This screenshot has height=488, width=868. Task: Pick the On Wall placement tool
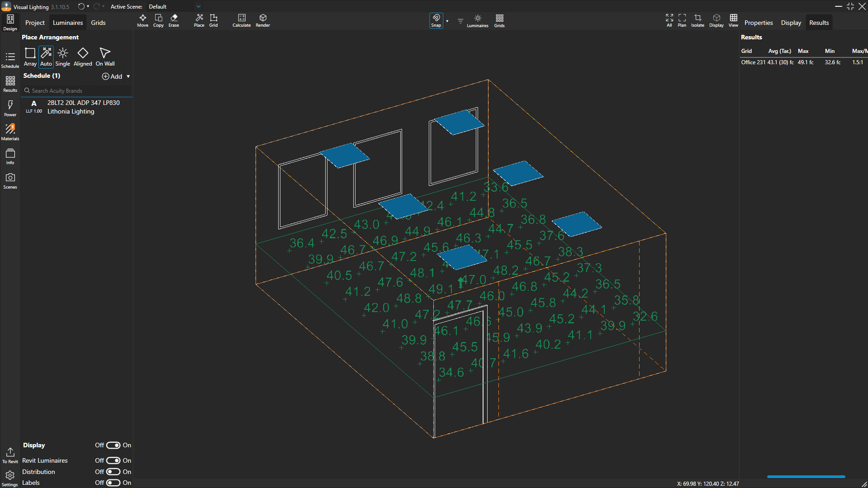point(105,57)
